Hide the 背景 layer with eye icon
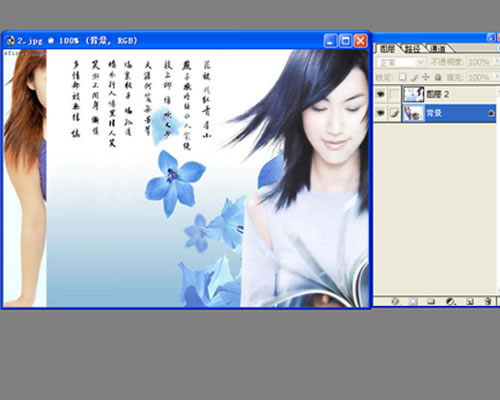This screenshot has width=500, height=400. [x=381, y=113]
